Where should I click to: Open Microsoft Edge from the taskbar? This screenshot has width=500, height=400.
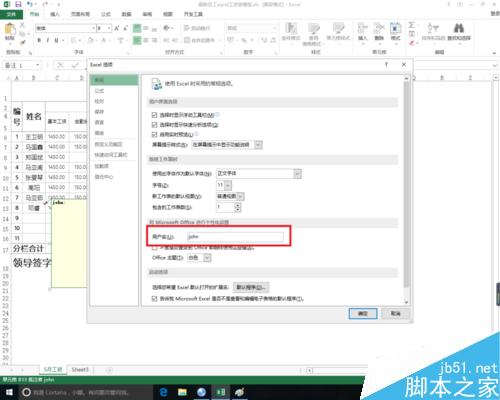(164, 392)
